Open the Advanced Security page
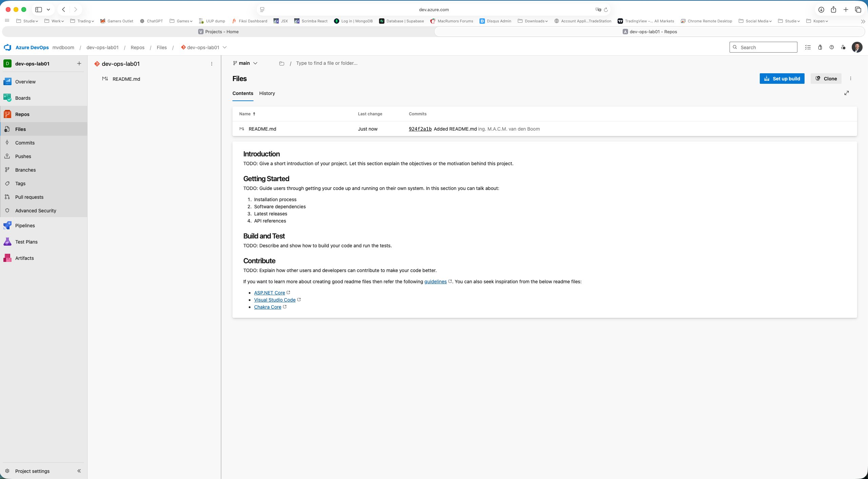The width and height of the screenshot is (868, 479). click(x=35, y=210)
